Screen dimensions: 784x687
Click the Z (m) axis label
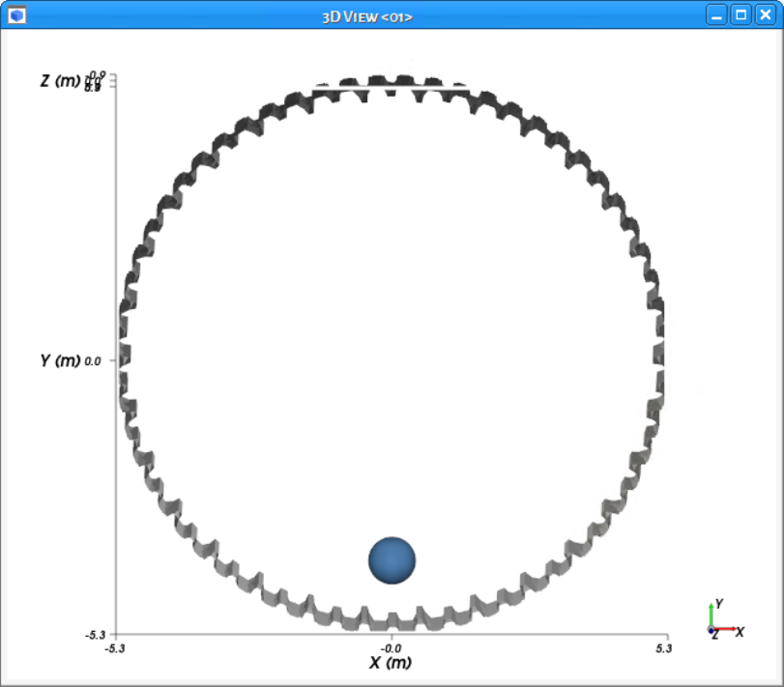coord(60,80)
